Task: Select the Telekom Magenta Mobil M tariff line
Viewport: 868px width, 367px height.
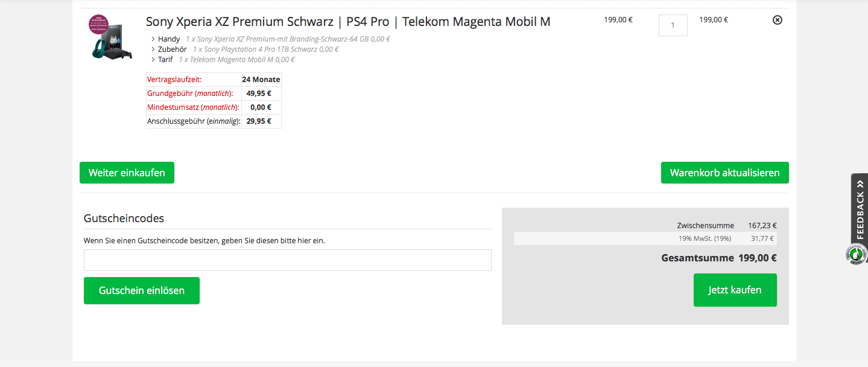Action: click(x=237, y=60)
